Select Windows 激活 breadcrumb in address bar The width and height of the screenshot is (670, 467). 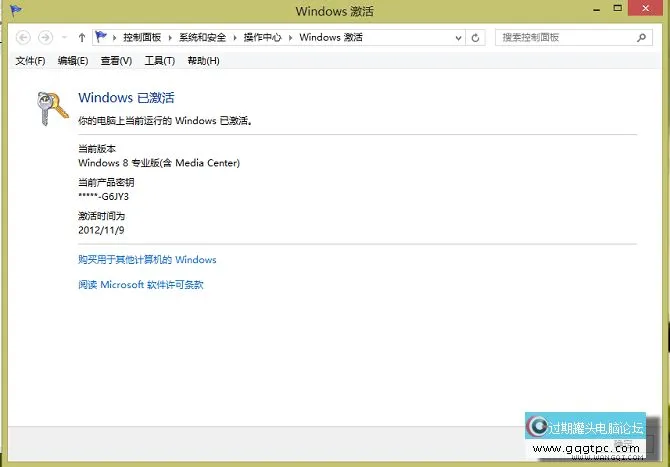click(x=331, y=38)
